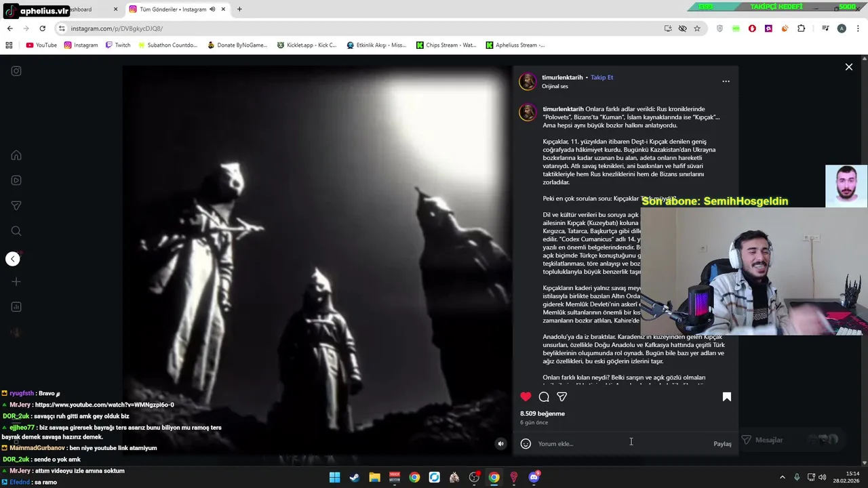
Task: Toggle the video's sound speaker icon
Action: [x=500, y=444]
